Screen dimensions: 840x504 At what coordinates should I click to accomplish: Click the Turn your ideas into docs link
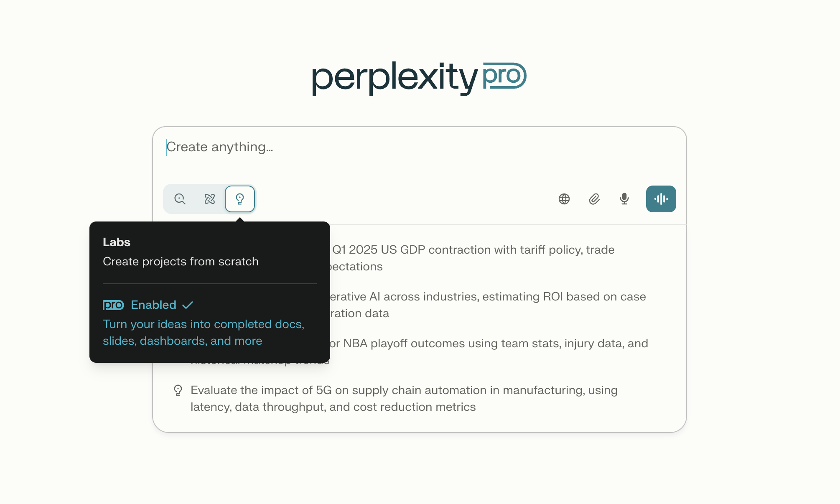tap(204, 332)
